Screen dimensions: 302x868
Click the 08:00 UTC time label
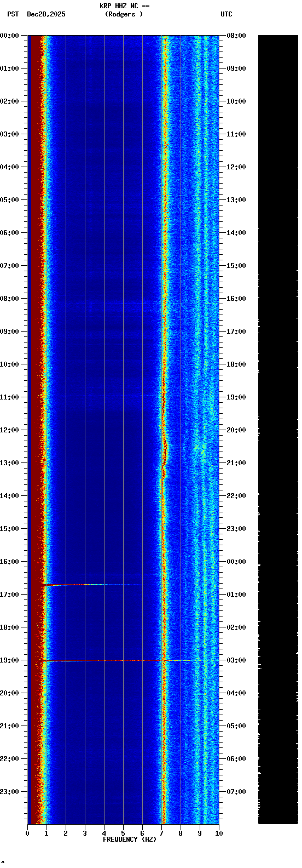[x=236, y=36]
